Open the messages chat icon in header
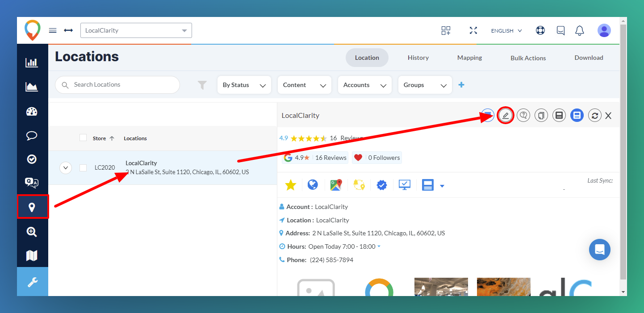The image size is (644, 313). click(560, 30)
